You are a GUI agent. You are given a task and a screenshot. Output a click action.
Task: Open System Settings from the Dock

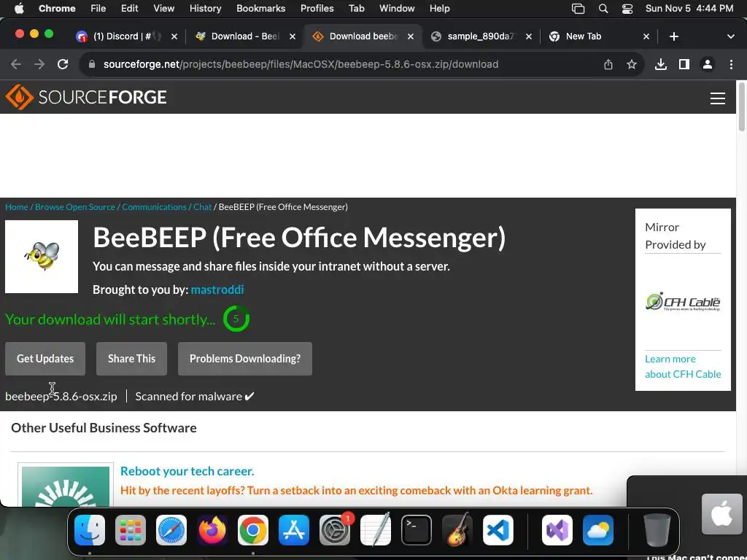[334, 530]
